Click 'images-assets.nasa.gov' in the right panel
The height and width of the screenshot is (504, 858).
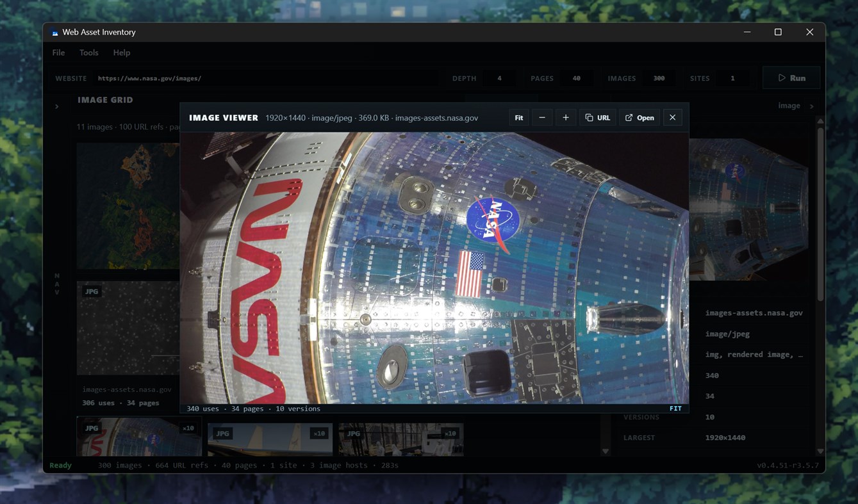click(754, 313)
